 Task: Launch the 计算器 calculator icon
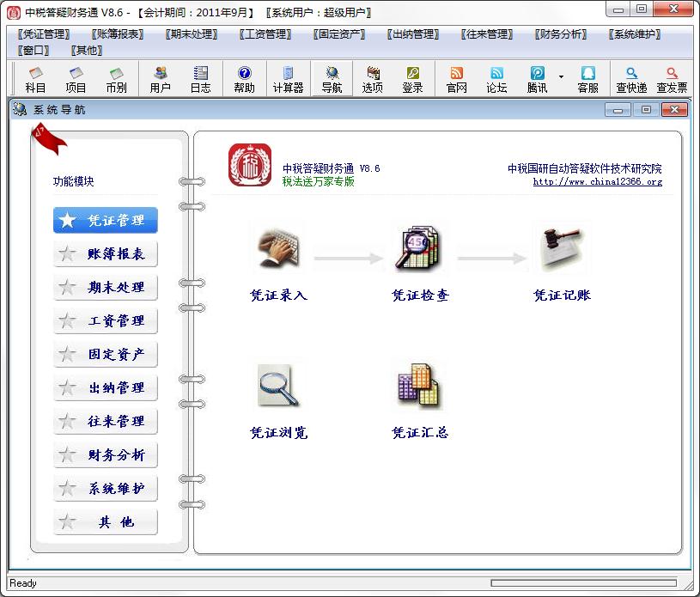(x=288, y=80)
